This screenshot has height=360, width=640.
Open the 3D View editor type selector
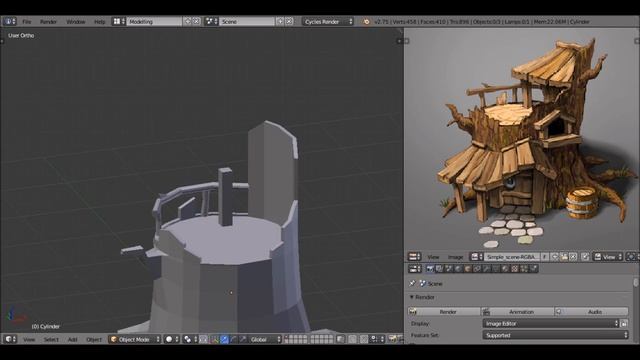click(10, 339)
